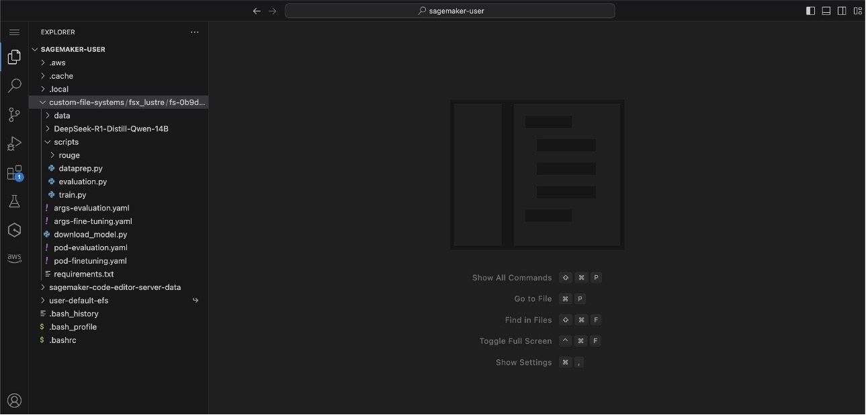The width and height of the screenshot is (868, 417).
Task: Expand the data folder
Action: click(118, 116)
